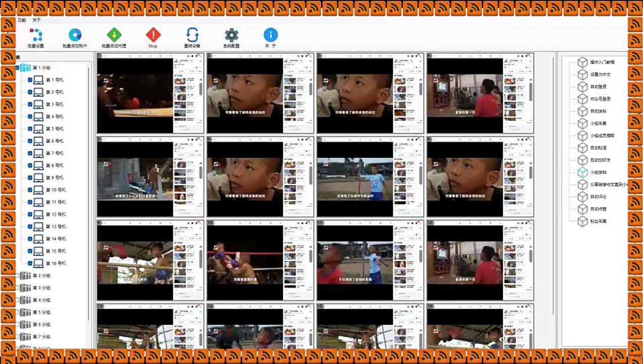
Task: Open the 变量设置 toolbar icon
Action: click(x=36, y=35)
